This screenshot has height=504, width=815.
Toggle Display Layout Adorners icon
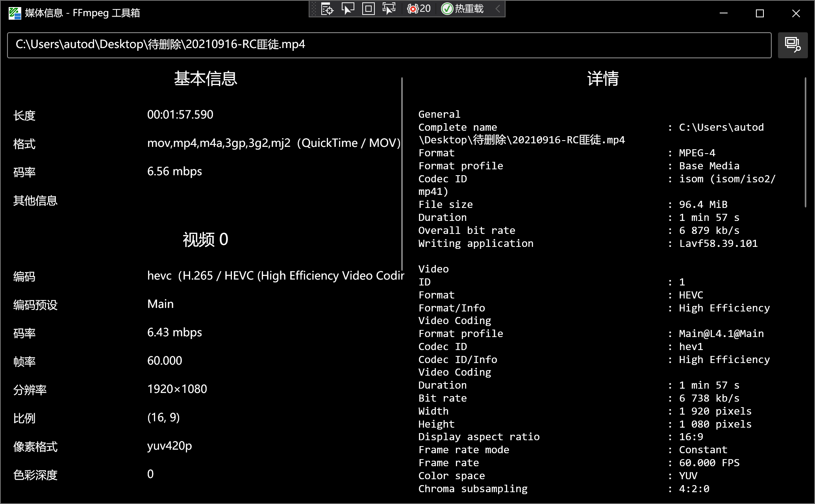pos(369,9)
